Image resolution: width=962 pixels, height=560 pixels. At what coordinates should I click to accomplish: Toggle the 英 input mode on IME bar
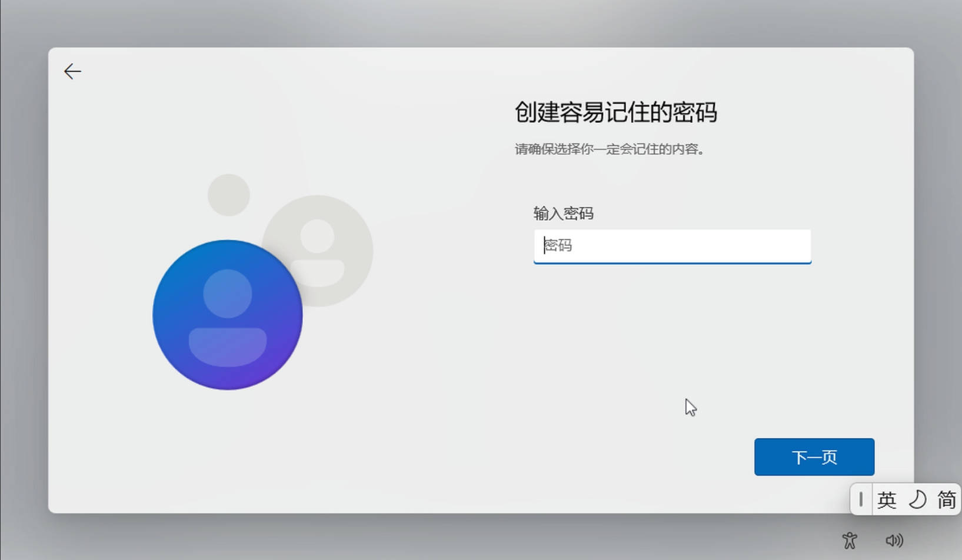click(x=886, y=499)
